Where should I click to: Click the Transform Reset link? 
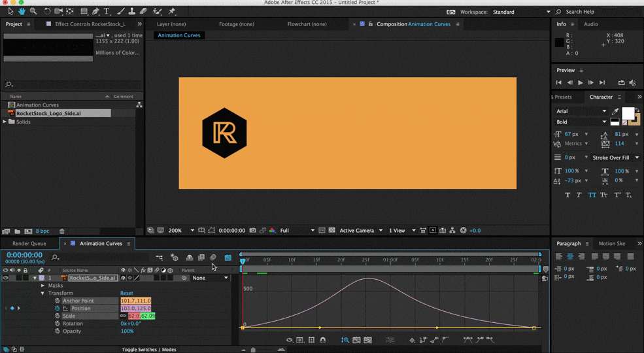coord(126,293)
